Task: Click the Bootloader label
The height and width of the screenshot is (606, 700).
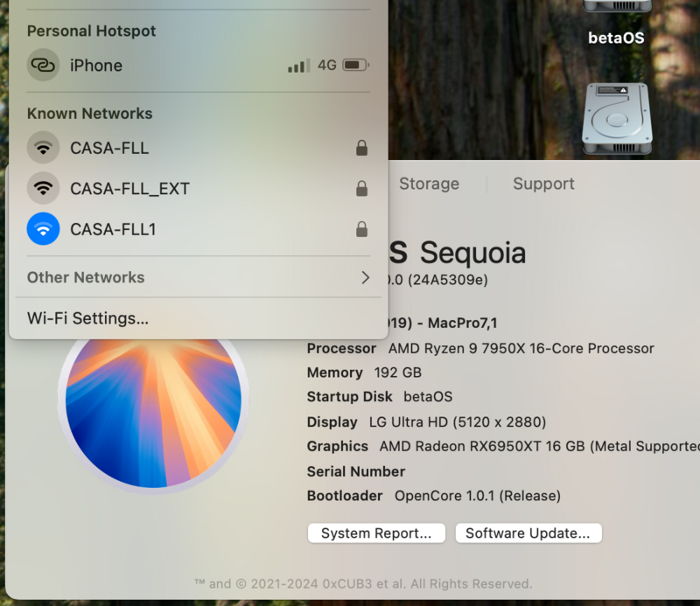Action: pos(345,496)
